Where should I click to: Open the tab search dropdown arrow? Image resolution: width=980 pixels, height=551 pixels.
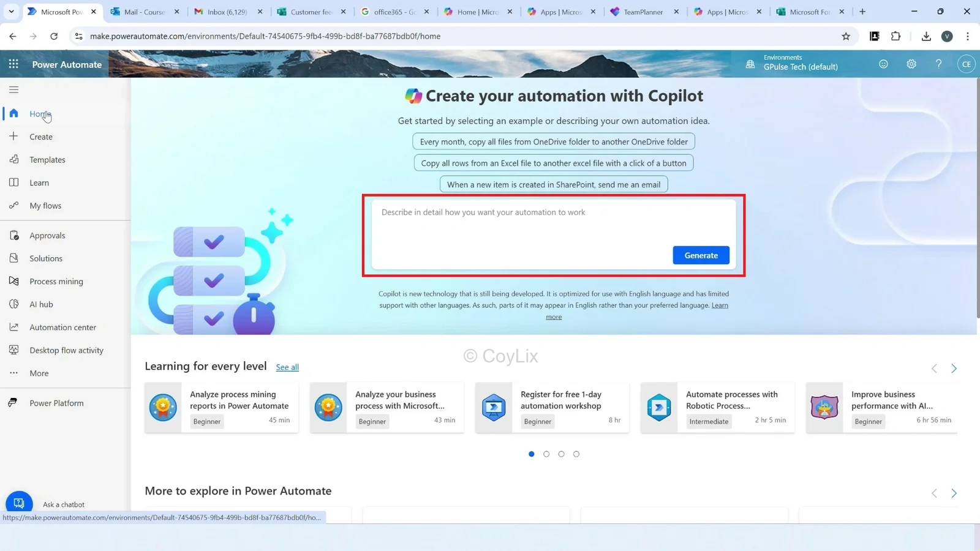(x=11, y=12)
